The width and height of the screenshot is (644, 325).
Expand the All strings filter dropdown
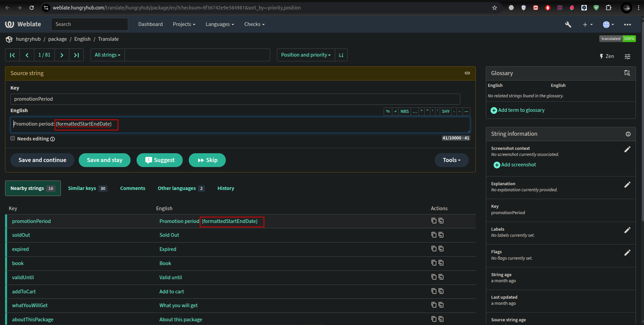[107, 55]
